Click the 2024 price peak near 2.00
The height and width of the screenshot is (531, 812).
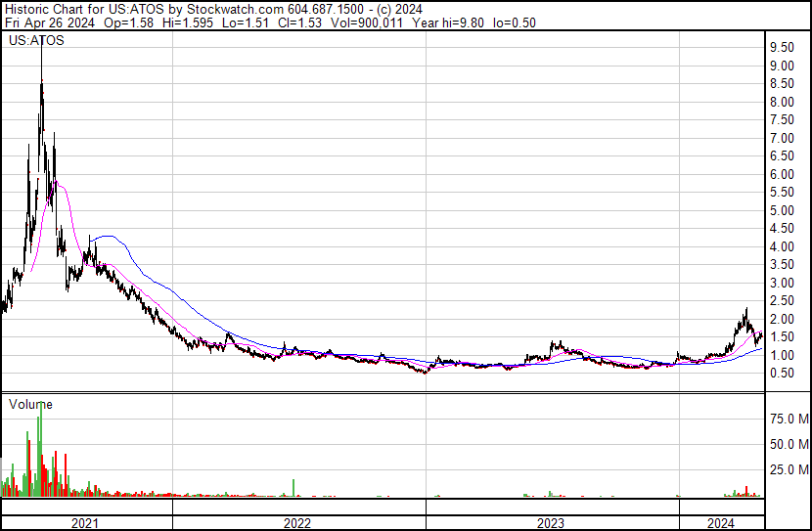click(x=745, y=311)
